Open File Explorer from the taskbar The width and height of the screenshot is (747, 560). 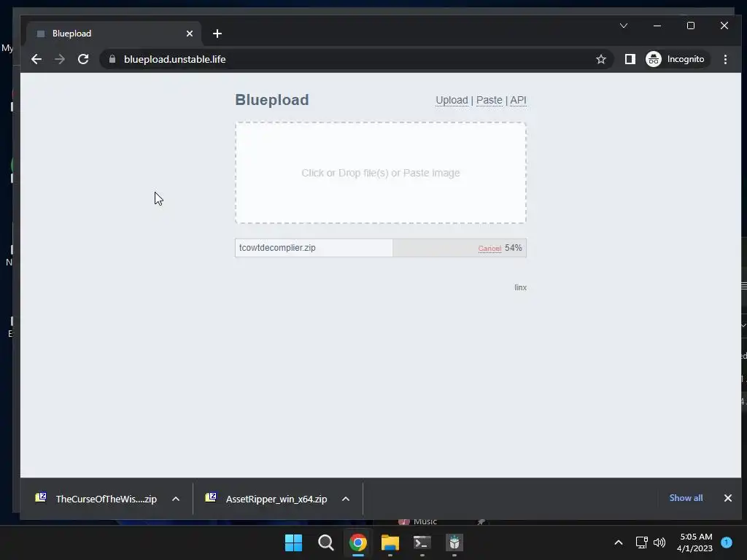pyautogui.click(x=390, y=542)
